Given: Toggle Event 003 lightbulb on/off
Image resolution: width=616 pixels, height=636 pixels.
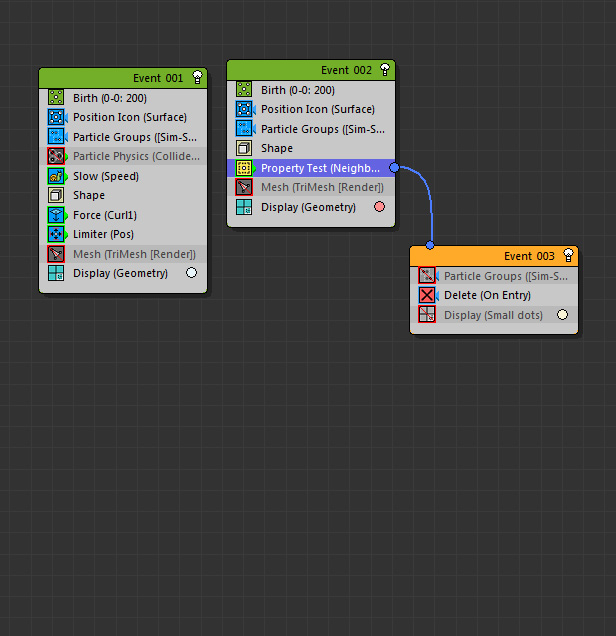Looking at the screenshot, I should click(568, 256).
